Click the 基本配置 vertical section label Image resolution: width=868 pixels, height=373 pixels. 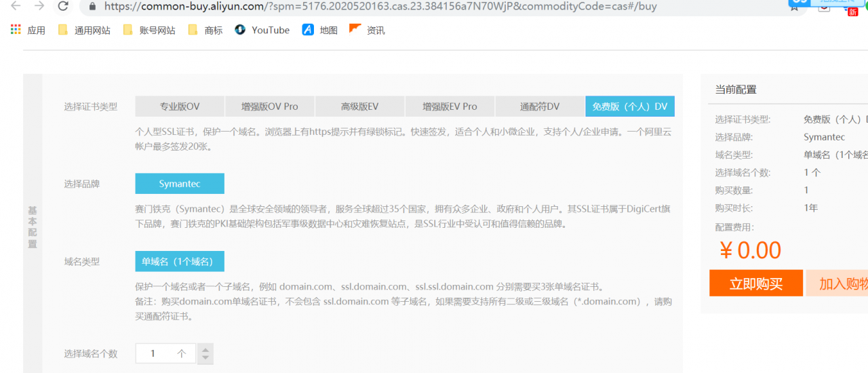tap(33, 227)
